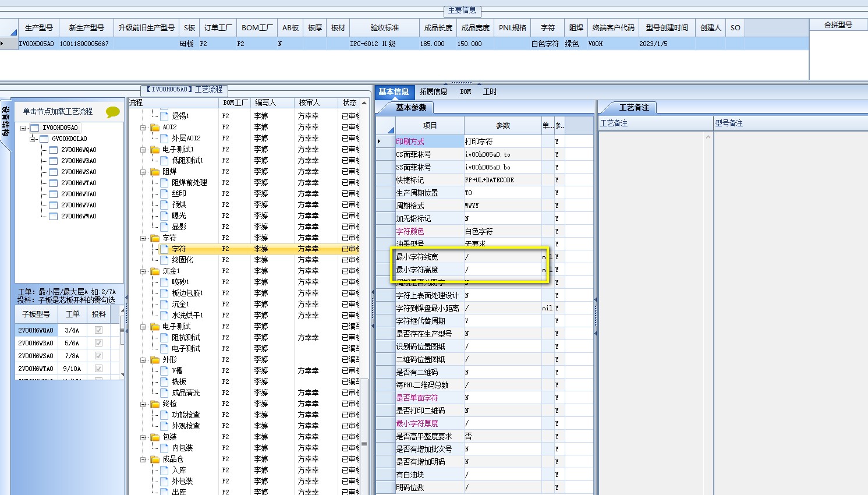
Task: Click the GV00H00LA0 node window icon
Action: [x=44, y=139]
